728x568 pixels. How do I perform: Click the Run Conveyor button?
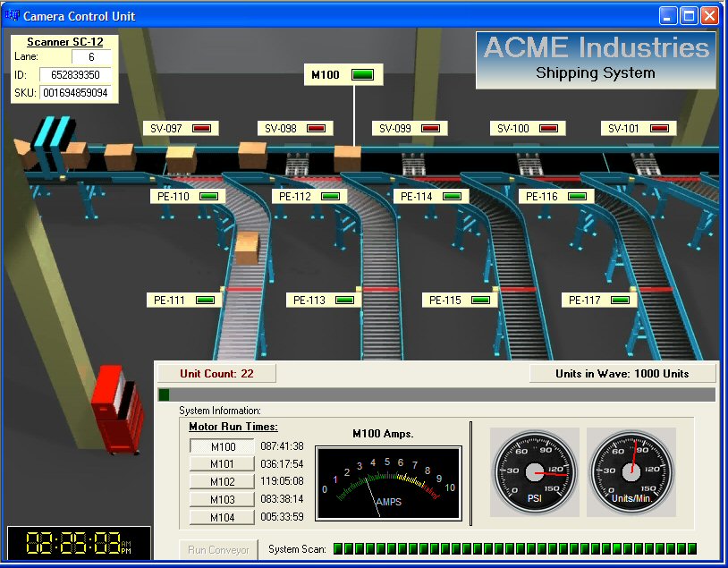218,549
